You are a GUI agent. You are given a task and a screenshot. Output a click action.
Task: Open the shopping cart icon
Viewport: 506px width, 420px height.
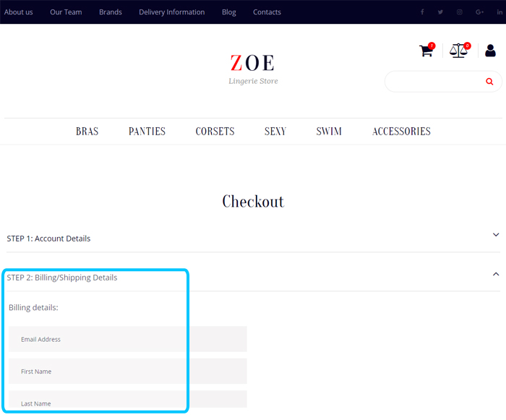pos(426,51)
